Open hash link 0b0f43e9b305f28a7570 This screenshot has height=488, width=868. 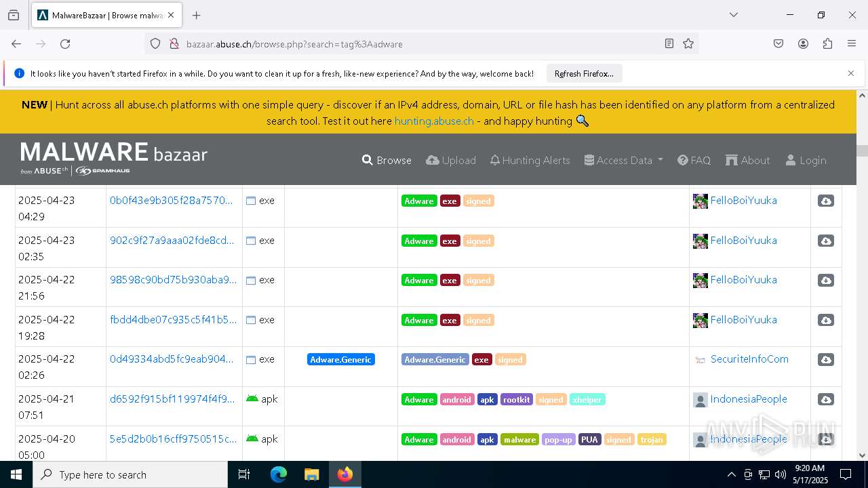171,201
